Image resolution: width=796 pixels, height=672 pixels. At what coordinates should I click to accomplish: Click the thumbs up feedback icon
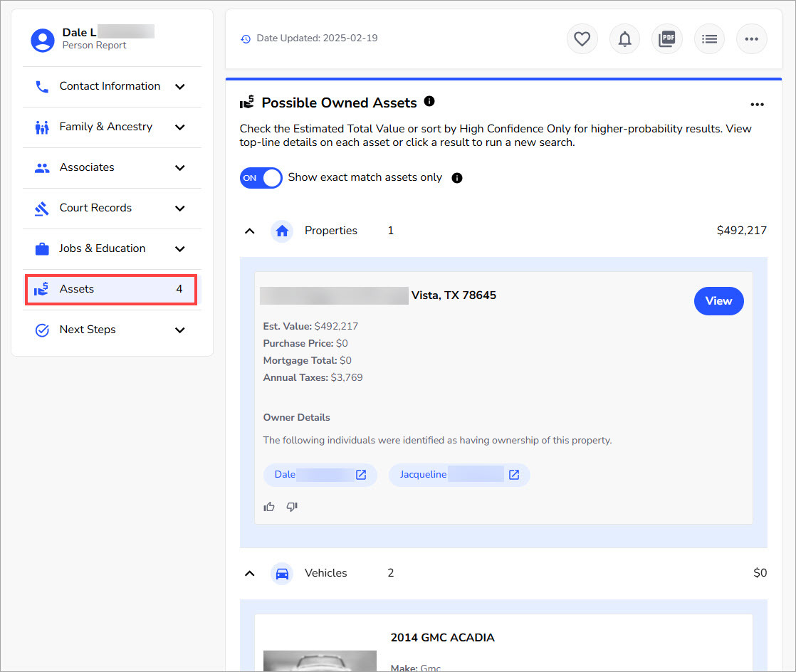269,507
